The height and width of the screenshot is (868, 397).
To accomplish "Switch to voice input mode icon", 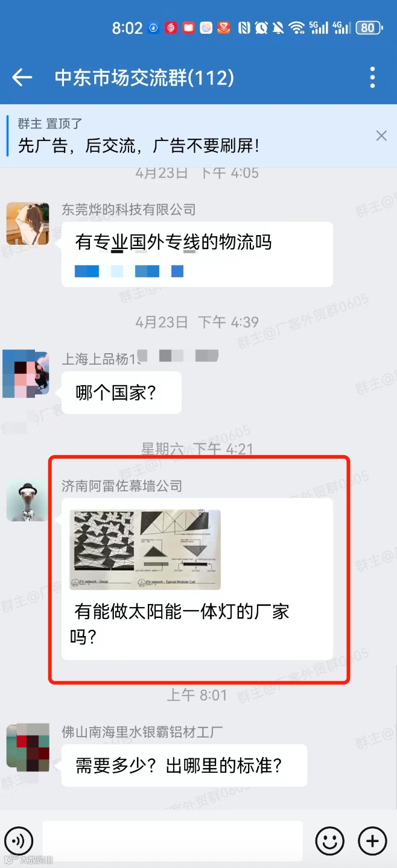I will pos(19,840).
